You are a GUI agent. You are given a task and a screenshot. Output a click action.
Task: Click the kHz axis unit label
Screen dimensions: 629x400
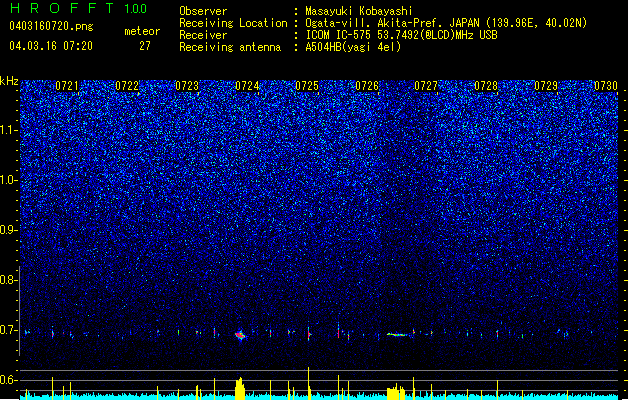pyautogui.click(x=9, y=81)
